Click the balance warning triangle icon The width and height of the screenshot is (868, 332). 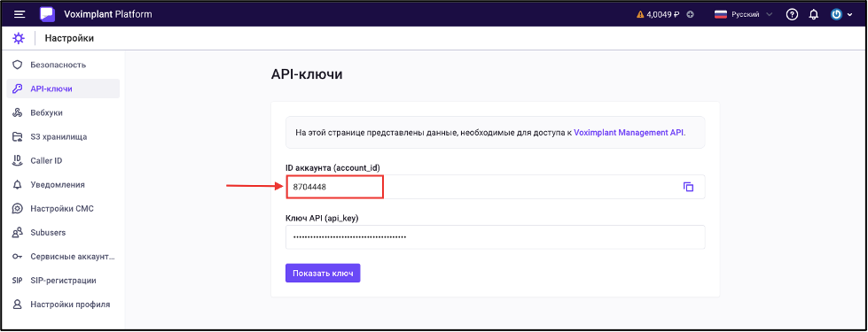coord(640,15)
